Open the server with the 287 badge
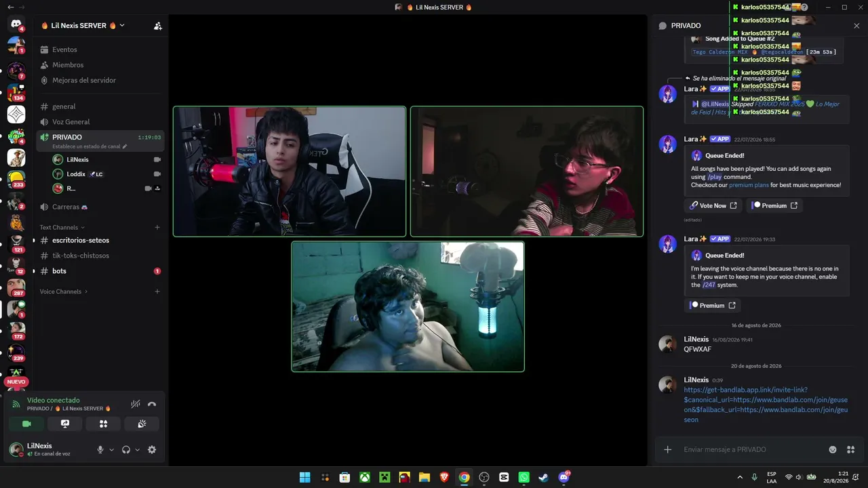 [x=16, y=287]
